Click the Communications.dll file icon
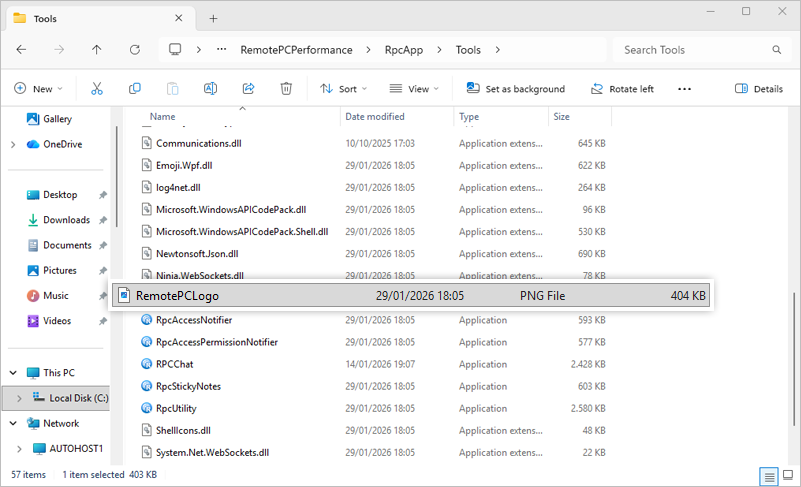This screenshot has height=487, width=801. (147, 143)
